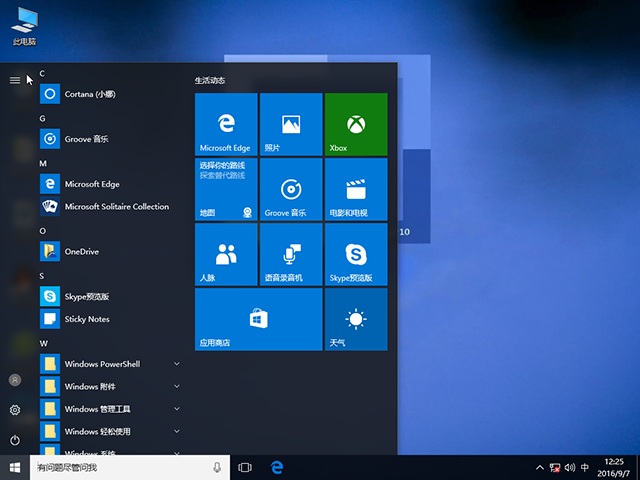Screen dimensions: 640x480
Task: Open the 照片 (Photos) tile
Action: point(290,124)
